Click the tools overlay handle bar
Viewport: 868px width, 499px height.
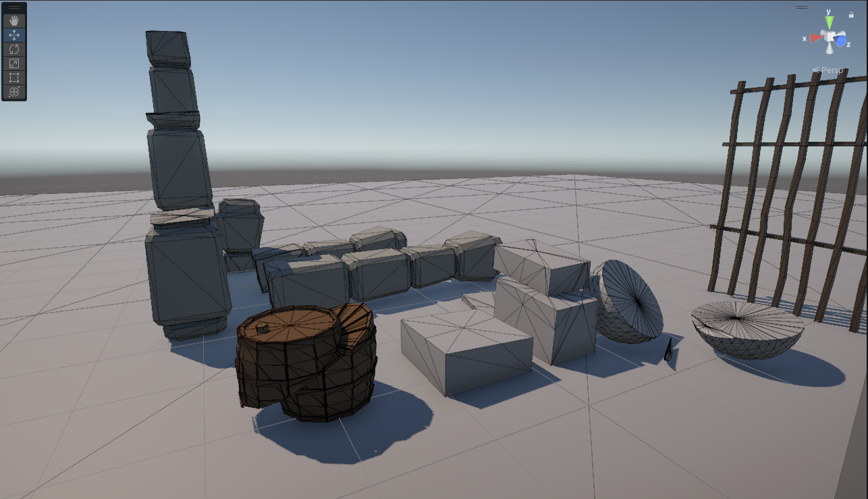pos(14,7)
